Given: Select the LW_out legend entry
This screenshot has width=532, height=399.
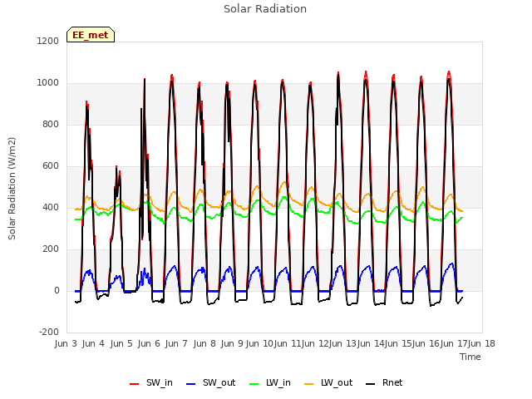Looking at the screenshot, I should (x=328, y=382).
